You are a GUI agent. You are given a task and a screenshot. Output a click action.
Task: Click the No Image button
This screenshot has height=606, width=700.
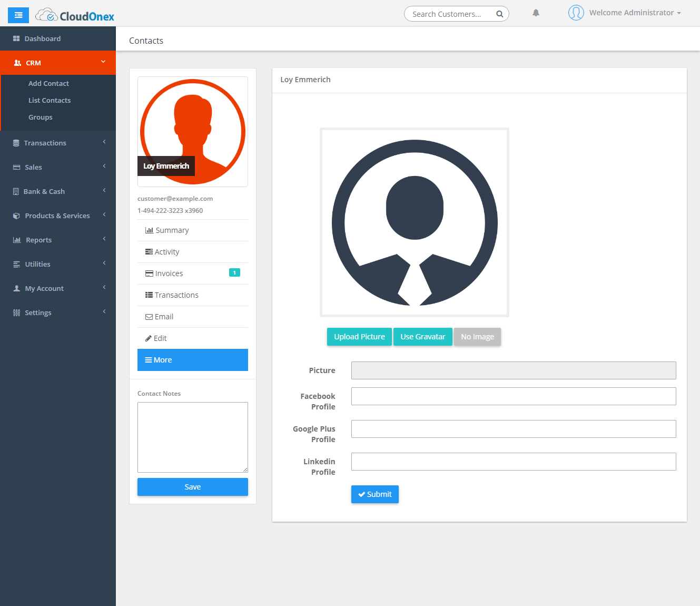tap(477, 337)
